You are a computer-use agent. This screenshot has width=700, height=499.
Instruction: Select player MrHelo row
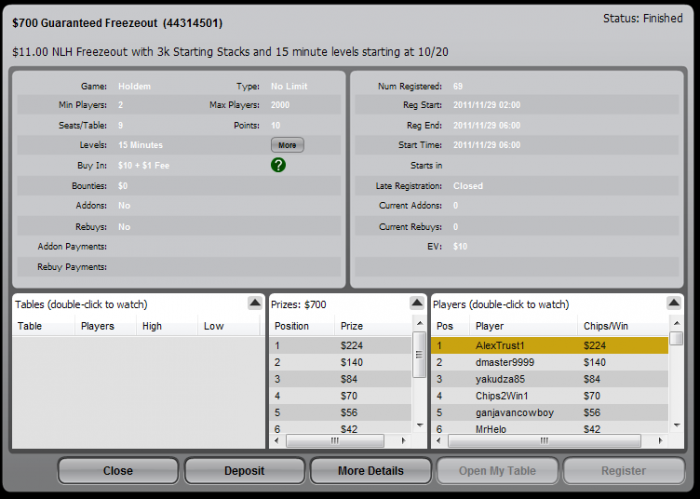coord(550,428)
